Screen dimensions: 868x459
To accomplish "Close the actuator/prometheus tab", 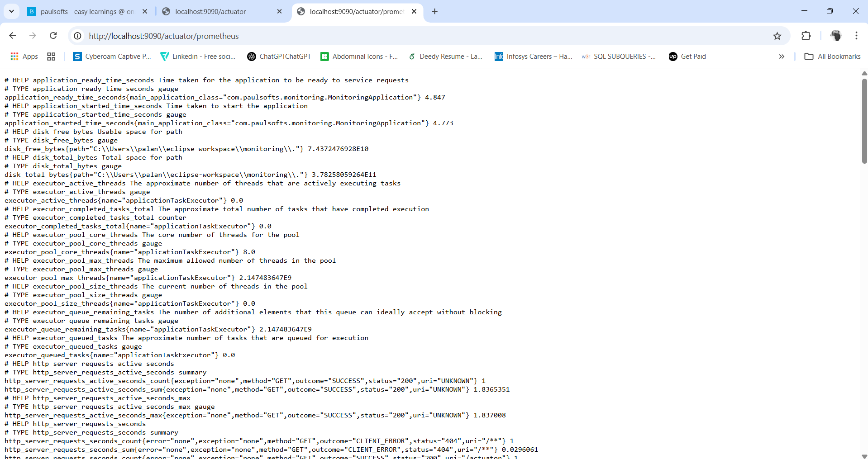I will click(x=414, y=12).
